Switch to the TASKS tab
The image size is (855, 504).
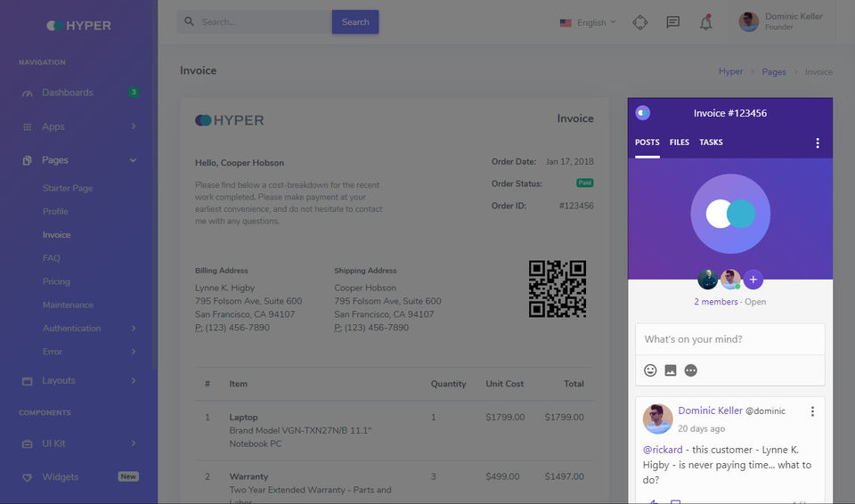[x=711, y=142]
